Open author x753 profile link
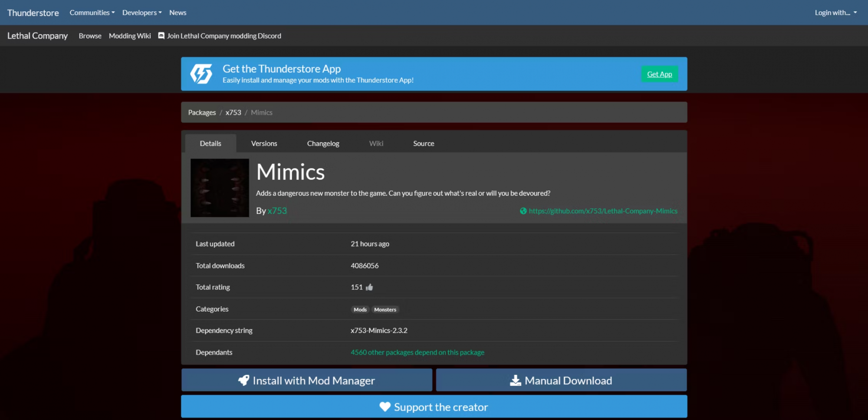868x420 pixels. 277,211
